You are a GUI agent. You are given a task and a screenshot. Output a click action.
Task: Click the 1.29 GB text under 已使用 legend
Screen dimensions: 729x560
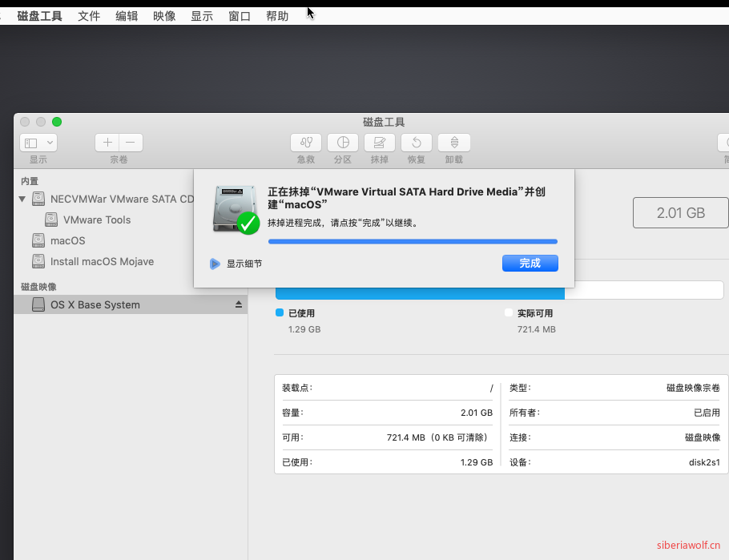point(304,329)
